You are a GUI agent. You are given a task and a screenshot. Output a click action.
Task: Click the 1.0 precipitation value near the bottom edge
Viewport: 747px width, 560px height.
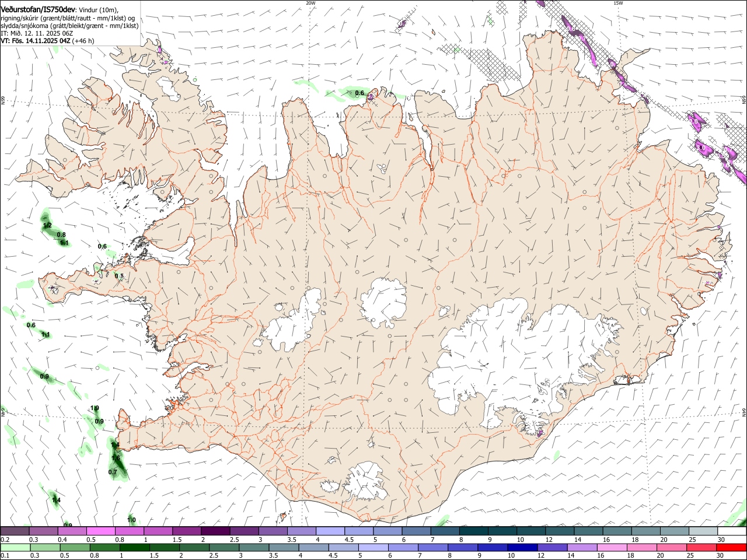131,520
